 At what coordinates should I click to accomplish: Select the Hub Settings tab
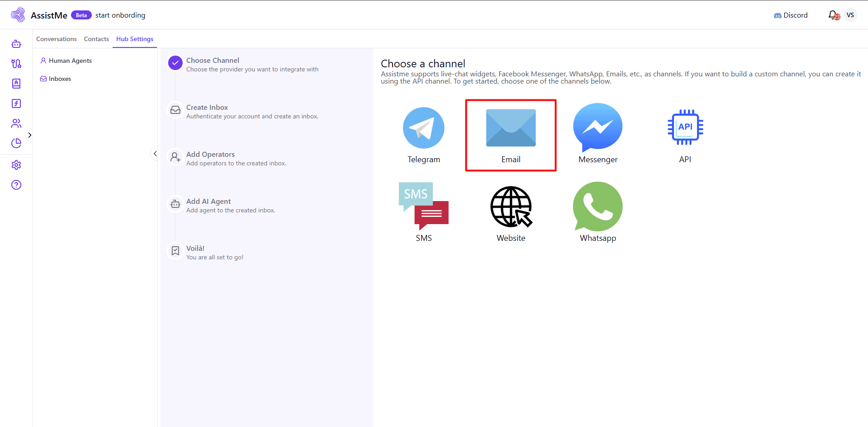[x=135, y=39]
